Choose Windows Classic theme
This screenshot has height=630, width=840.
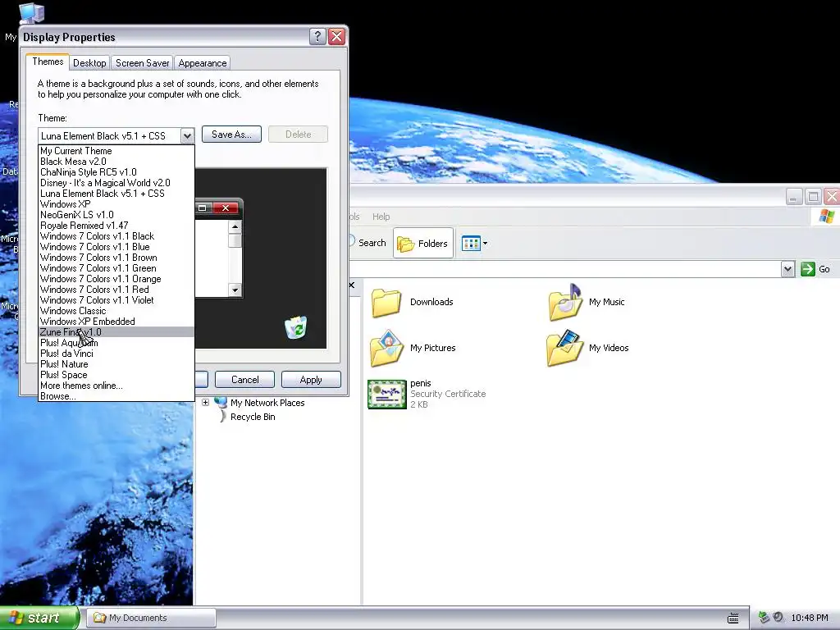[116, 311]
